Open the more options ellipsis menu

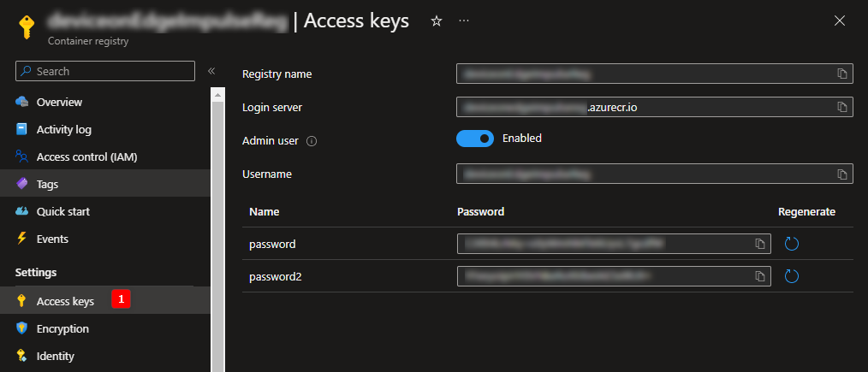pyautogui.click(x=464, y=21)
